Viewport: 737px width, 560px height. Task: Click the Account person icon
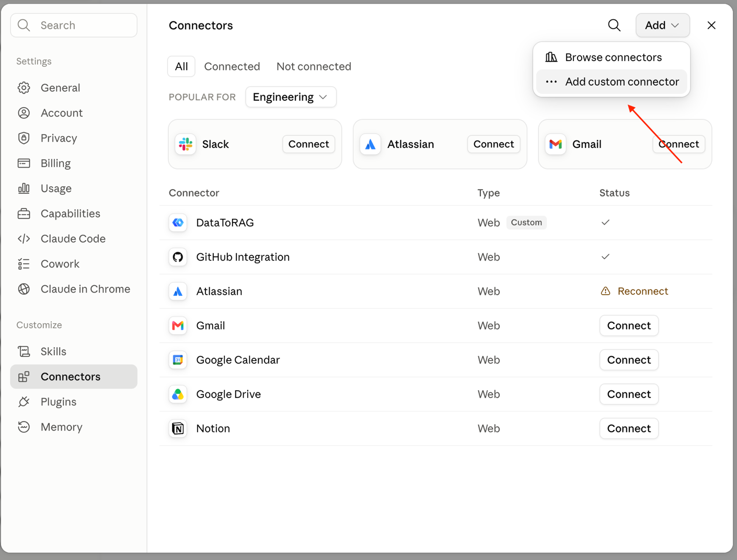[24, 113]
